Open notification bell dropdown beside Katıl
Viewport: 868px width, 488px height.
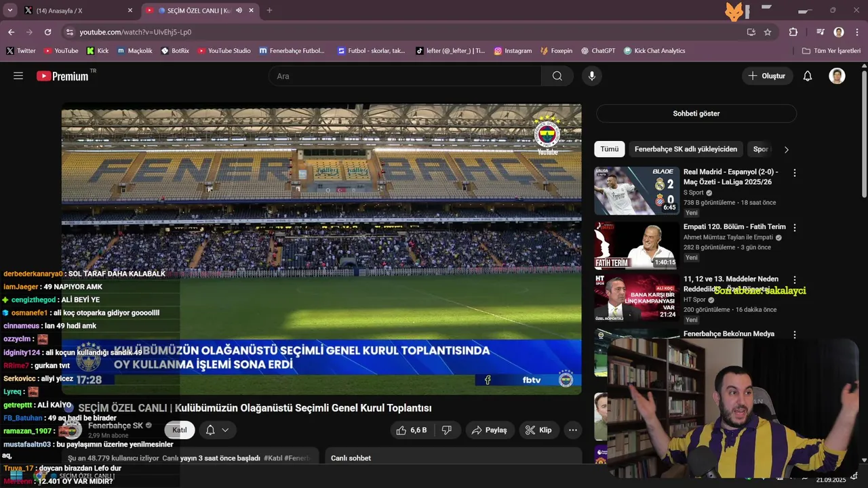tap(217, 430)
